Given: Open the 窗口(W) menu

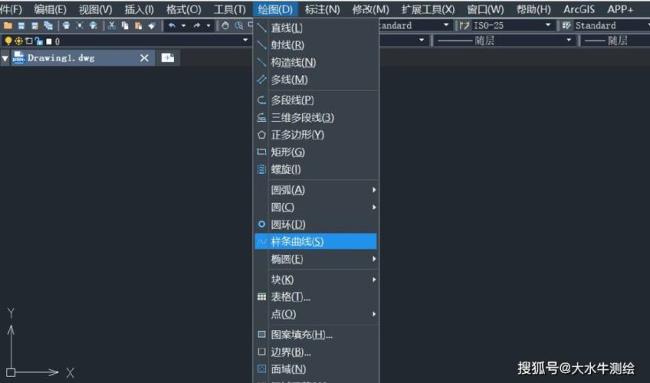Looking at the screenshot, I should tap(485, 9).
